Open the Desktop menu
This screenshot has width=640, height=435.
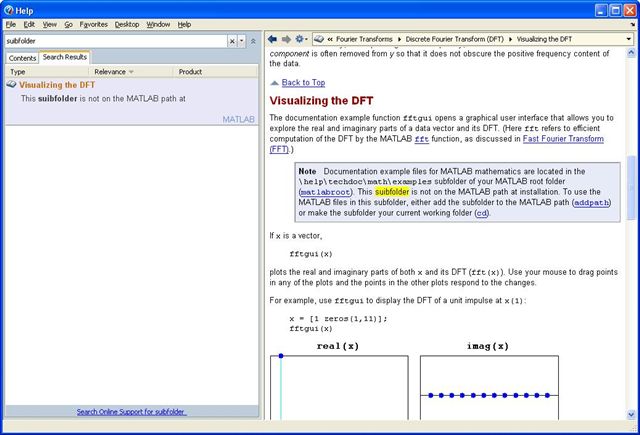click(127, 23)
